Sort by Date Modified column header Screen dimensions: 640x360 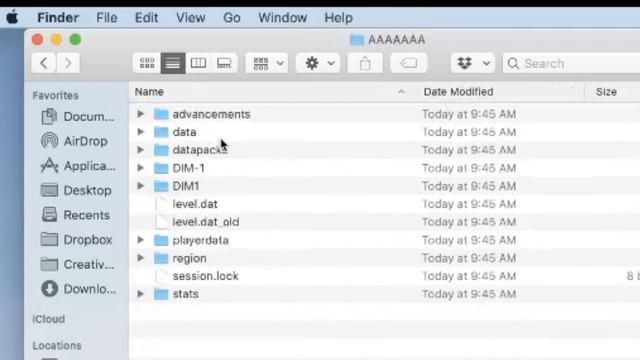[x=458, y=92]
